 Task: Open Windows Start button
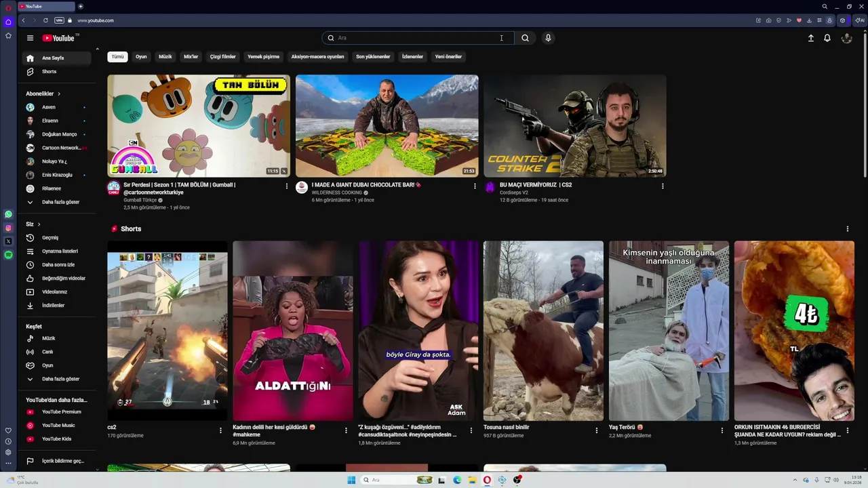click(x=351, y=480)
